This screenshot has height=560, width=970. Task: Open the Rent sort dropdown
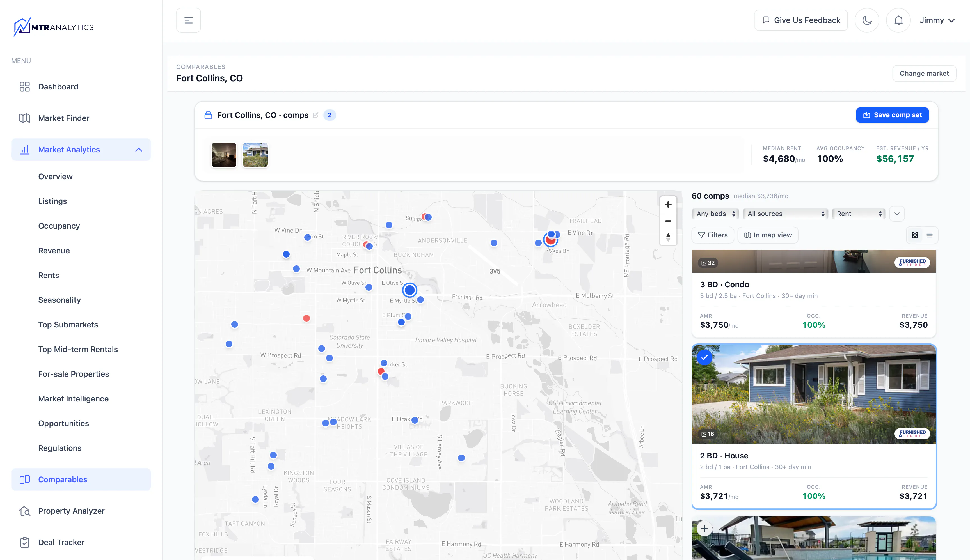coord(858,214)
